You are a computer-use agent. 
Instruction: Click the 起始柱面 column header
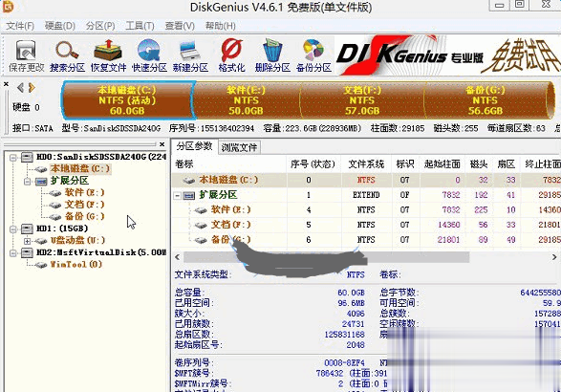pos(442,163)
